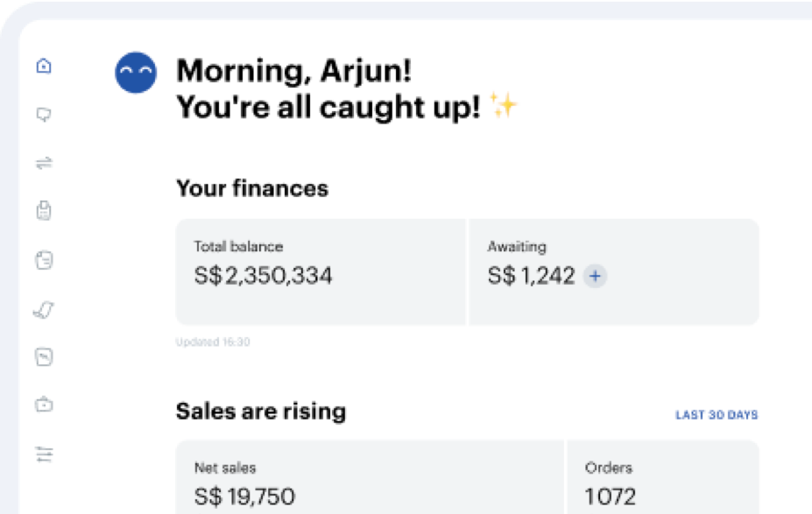Viewport: 812px width, 514px height.
Task: Open the receipt scroll sidebar icon
Action: pyautogui.click(x=44, y=310)
